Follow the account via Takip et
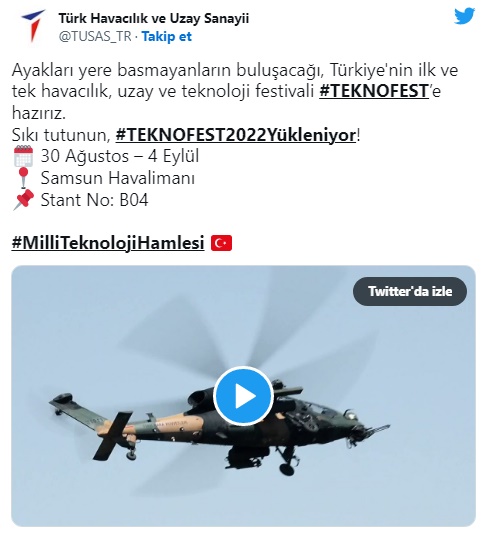This screenshot has width=483, height=534. 167,36
